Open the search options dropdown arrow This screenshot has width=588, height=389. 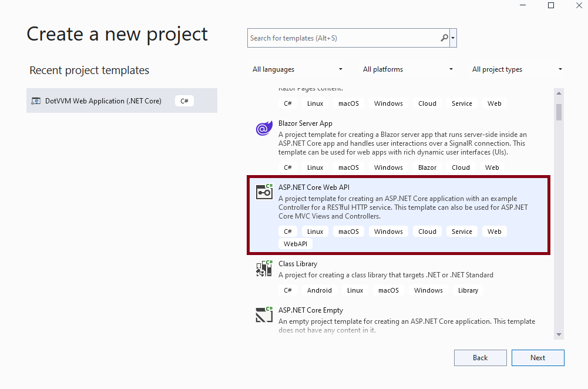(453, 38)
